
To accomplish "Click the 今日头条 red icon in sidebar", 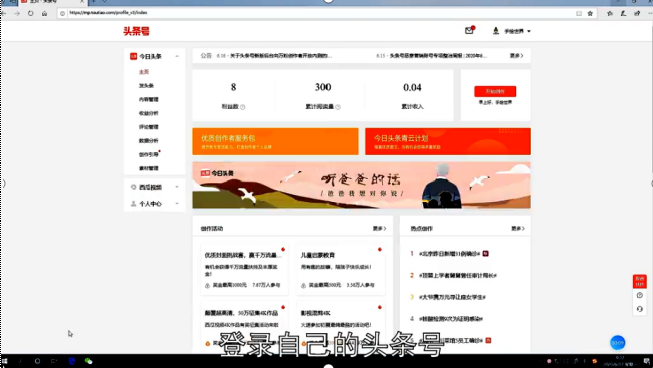I will 133,56.
